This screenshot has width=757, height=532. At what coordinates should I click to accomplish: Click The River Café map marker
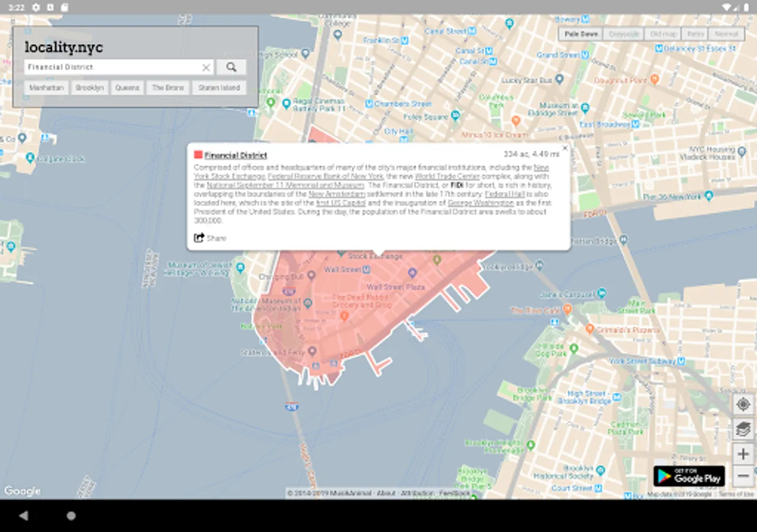point(567,309)
